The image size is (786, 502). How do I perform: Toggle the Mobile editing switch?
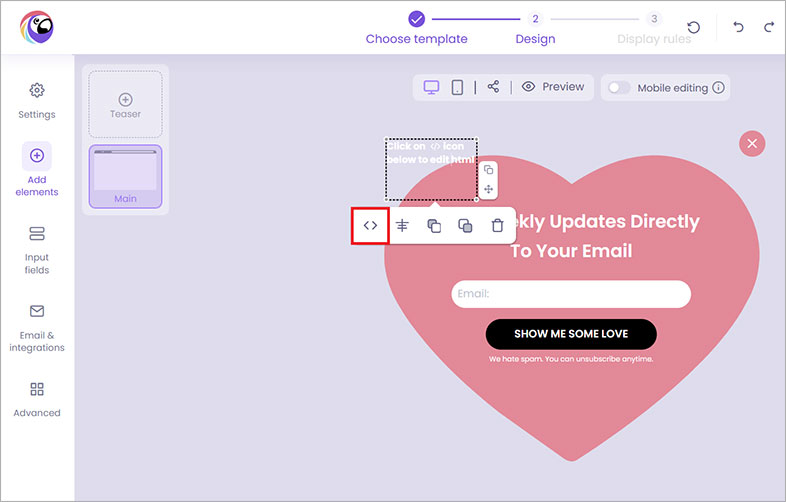pyautogui.click(x=619, y=88)
